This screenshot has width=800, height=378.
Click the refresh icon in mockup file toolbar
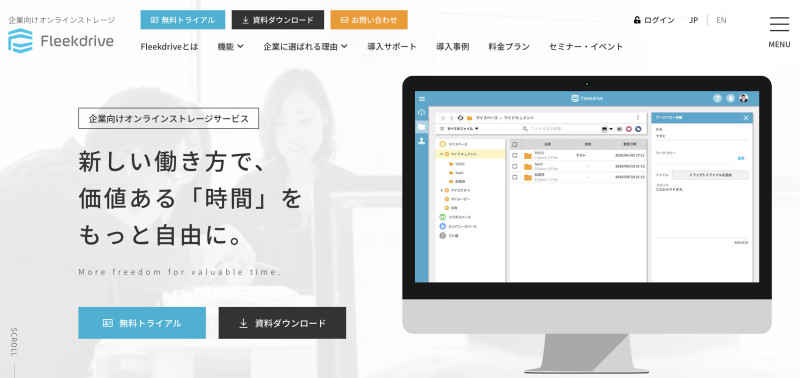tap(460, 118)
